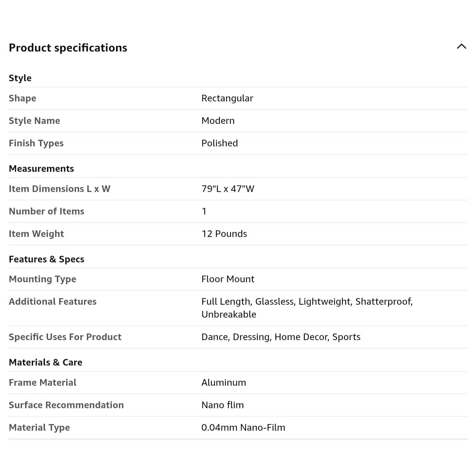Select the 12 Pounds weight value

(x=224, y=234)
